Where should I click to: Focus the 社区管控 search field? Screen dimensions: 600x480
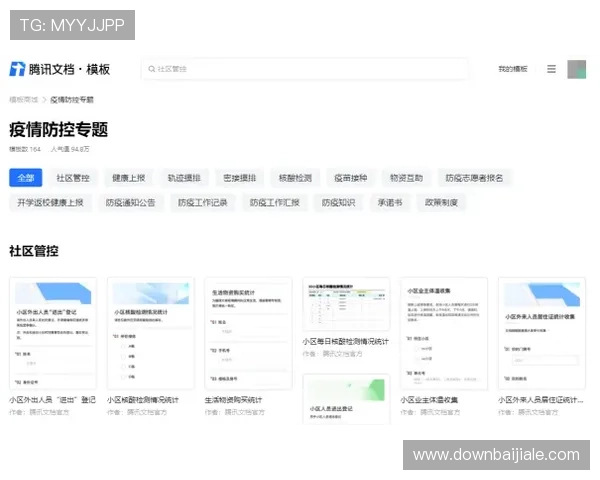pyautogui.click(x=305, y=69)
